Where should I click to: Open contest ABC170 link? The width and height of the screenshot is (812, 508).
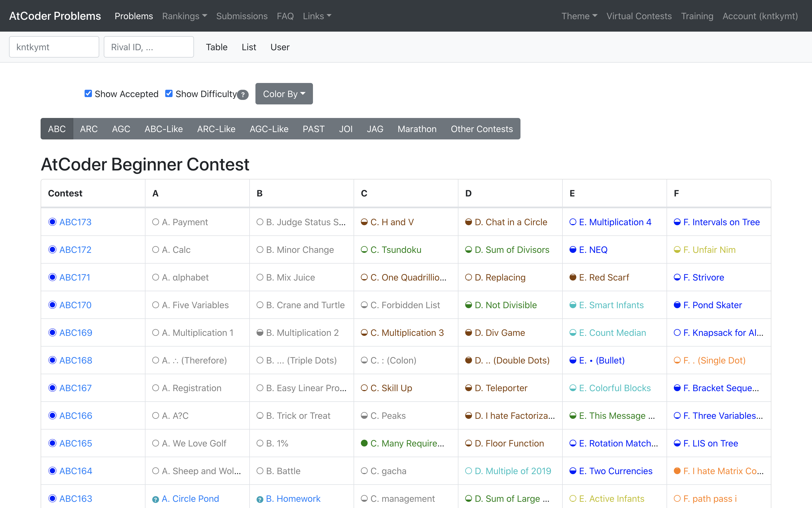[75, 305]
